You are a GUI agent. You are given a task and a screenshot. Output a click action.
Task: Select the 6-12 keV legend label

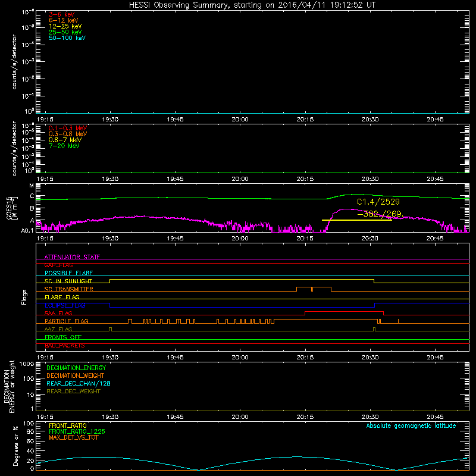click(x=64, y=20)
